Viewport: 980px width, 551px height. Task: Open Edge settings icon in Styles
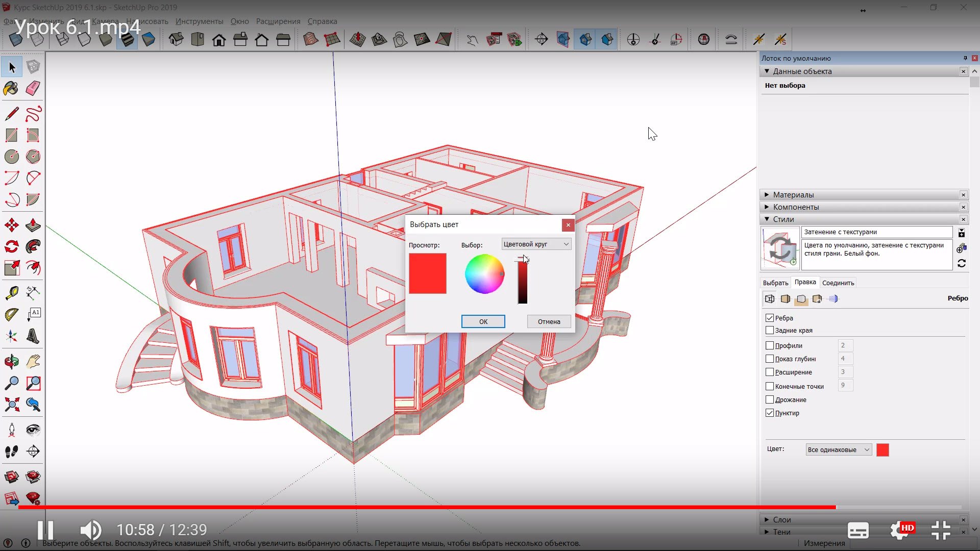(770, 299)
